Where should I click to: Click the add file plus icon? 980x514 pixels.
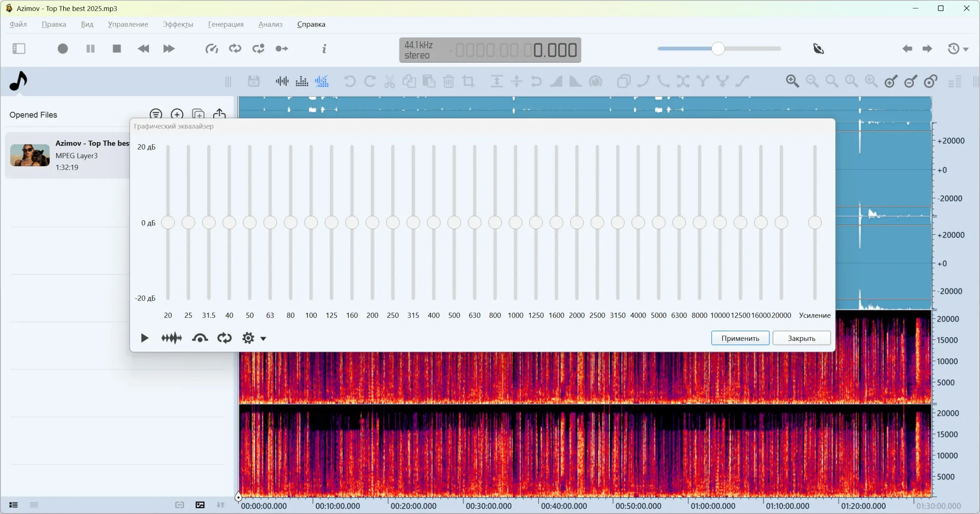[177, 114]
